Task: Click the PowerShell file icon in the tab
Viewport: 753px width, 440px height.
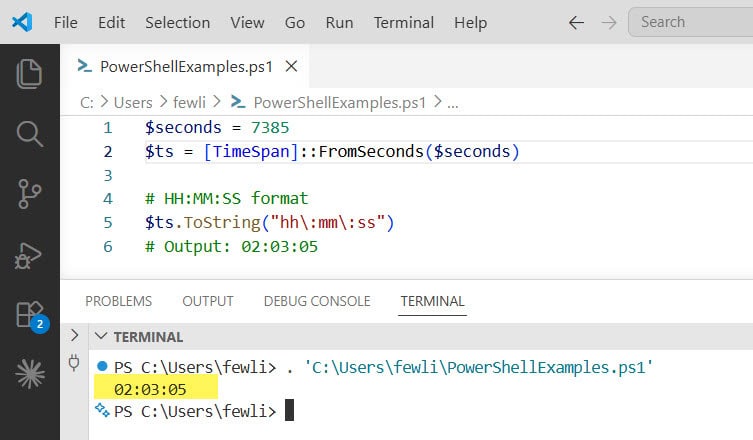Action: [x=85, y=66]
